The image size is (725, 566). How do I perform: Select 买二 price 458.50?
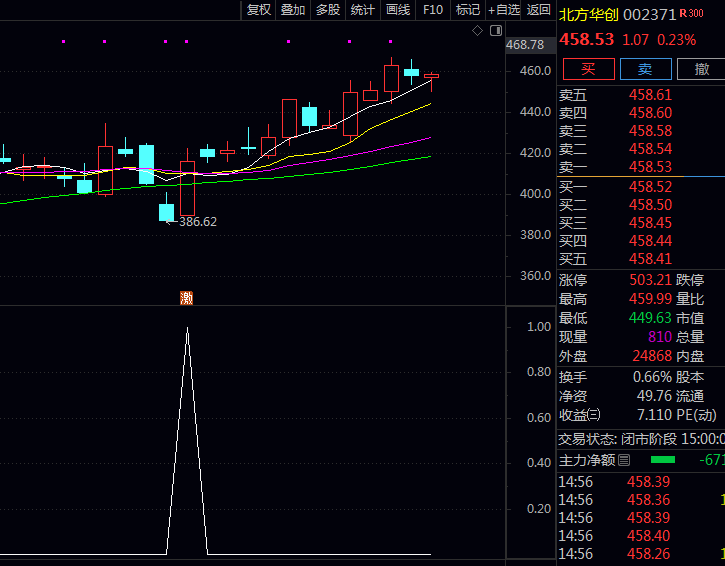(650, 205)
